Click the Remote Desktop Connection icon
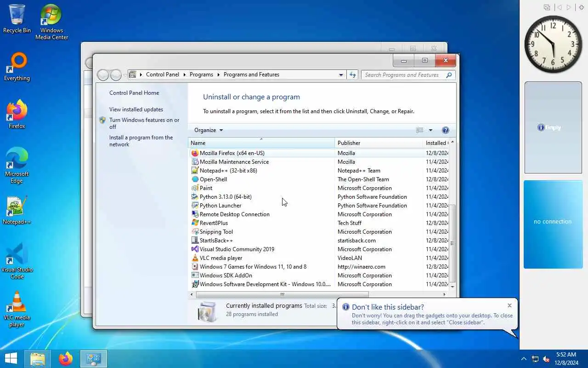Image resolution: width=588 pixels, height=368 pixels. [x=195, y=214]
